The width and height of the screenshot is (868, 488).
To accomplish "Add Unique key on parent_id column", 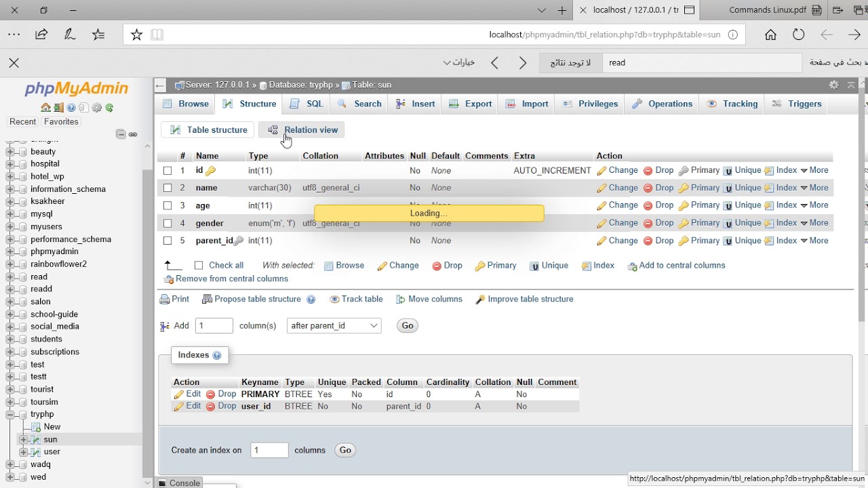I will click(742, 241).
